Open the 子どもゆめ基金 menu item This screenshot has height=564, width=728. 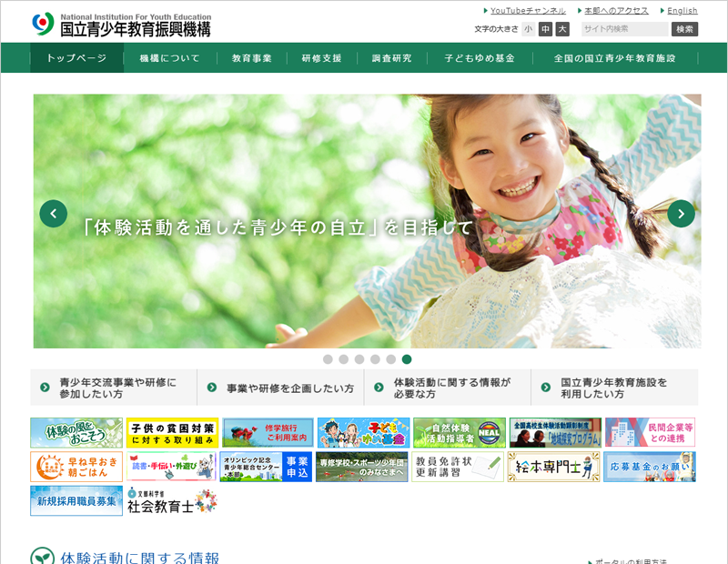coord(480,58)
